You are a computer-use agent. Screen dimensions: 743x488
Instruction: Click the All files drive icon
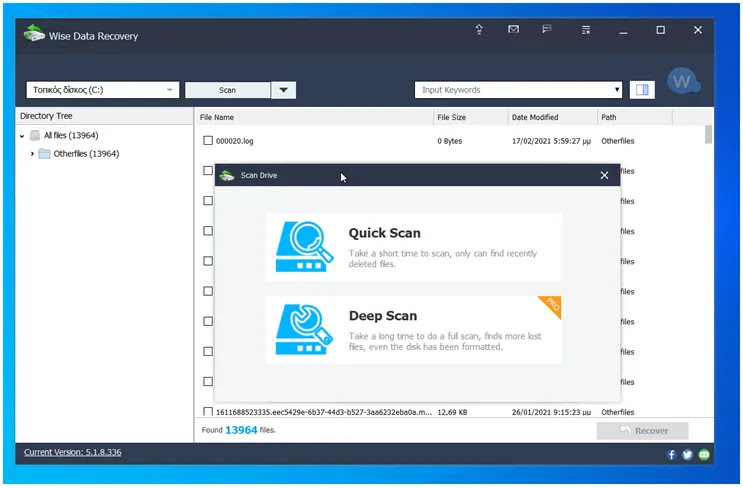[x=35, y=136]
